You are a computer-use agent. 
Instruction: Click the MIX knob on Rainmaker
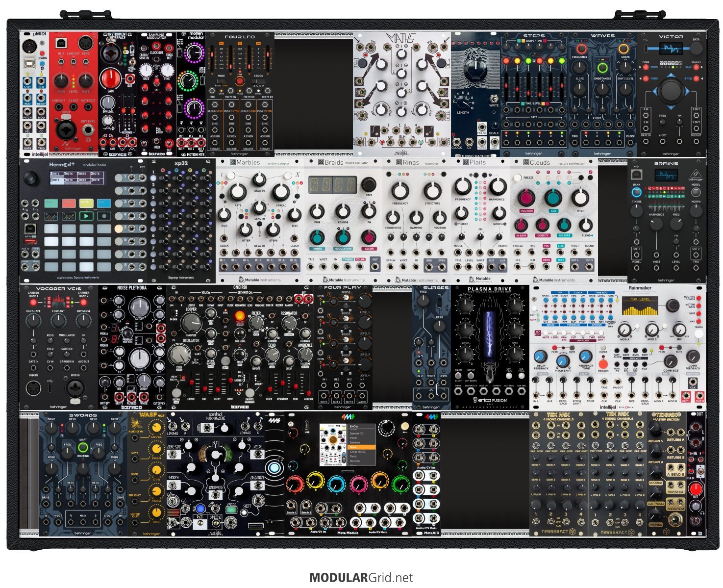coord(679,330)
